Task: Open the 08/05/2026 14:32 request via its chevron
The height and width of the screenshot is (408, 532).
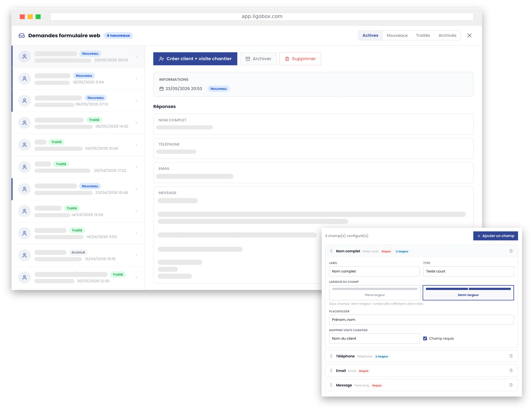Action: 136,123
